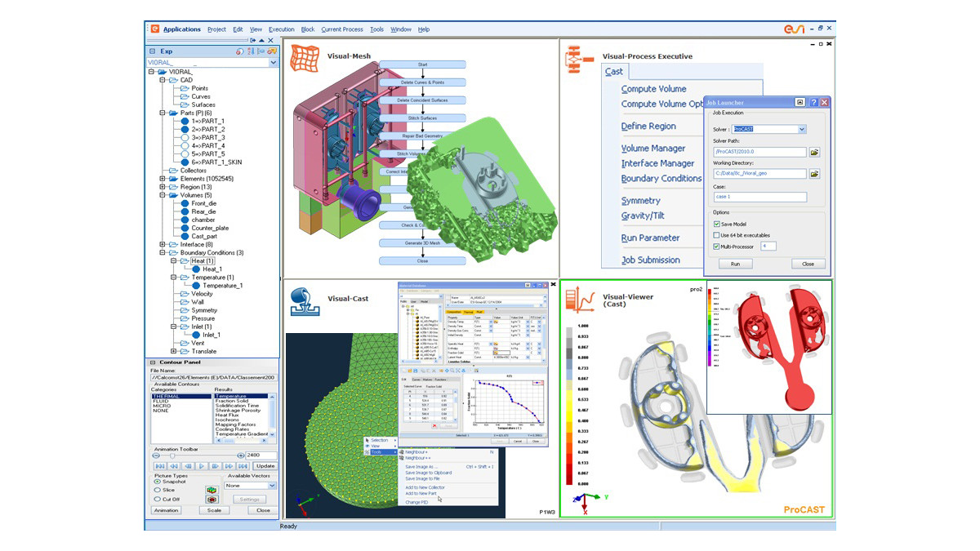The width and height of the screenshot is (980, 551).
Task: Click the step-forward button in Animation Toolbar
Action: point(216,466)
